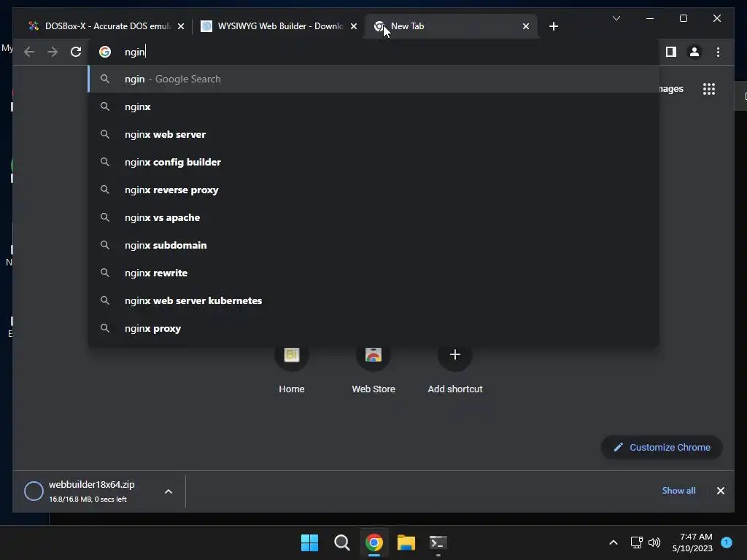Dismiss the downloads bar

(x=720, y=491)
